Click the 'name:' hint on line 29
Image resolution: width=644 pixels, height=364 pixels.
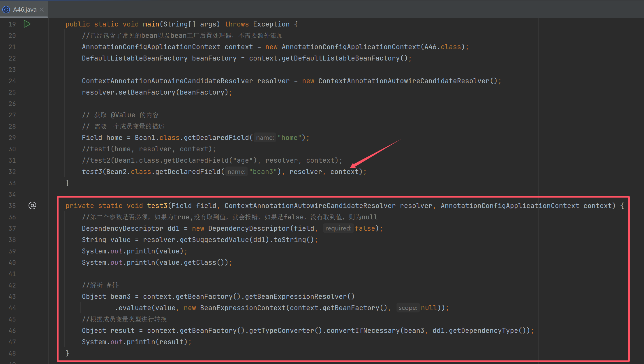(x=265, y=138)
